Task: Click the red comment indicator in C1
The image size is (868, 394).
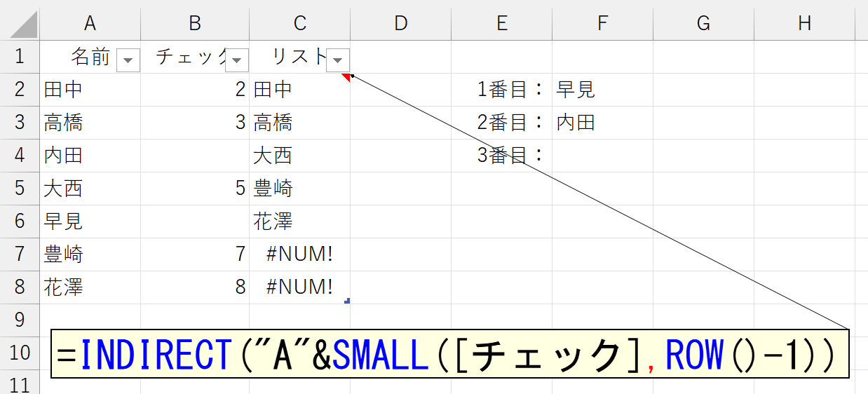Action: point(346,76)
